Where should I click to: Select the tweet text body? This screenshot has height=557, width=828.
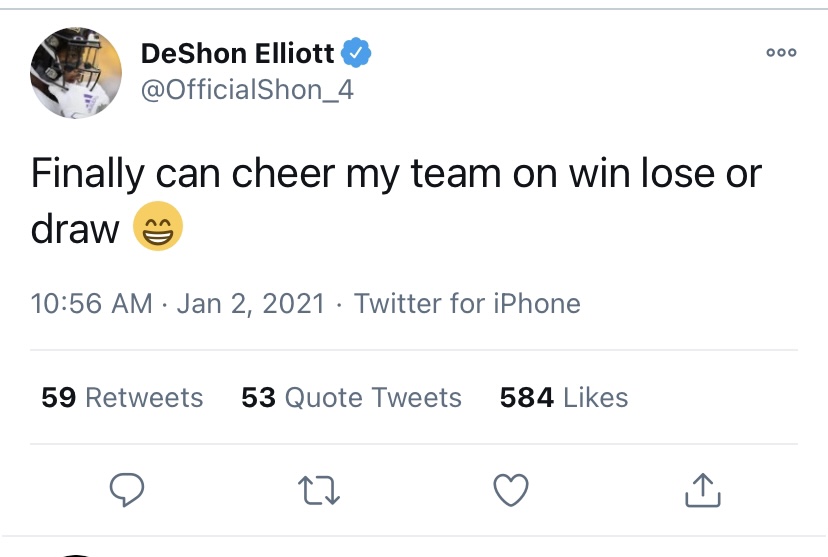click(396, 175)
